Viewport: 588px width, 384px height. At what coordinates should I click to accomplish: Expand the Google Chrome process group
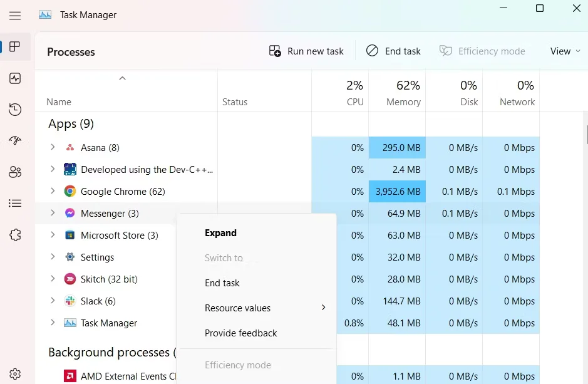[x=53, y=191]
